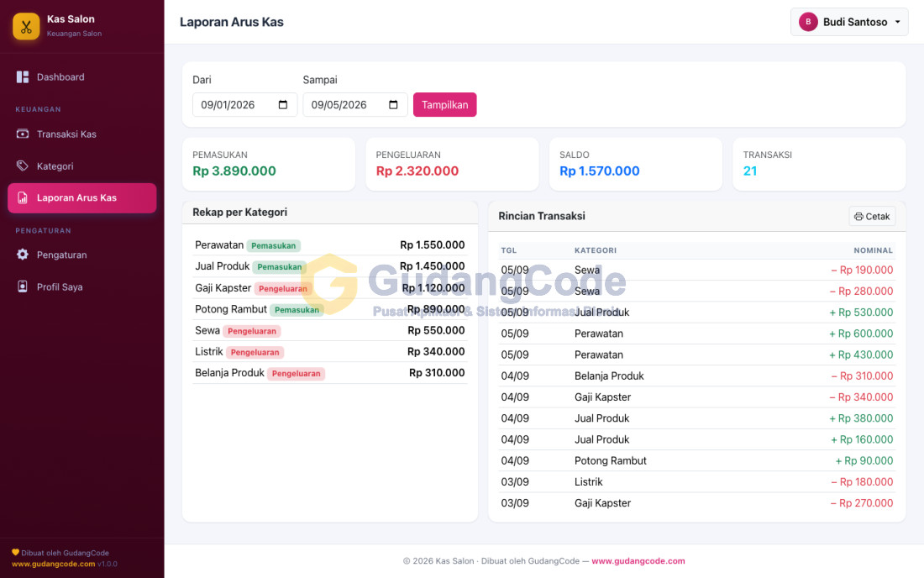Click the Sewa transaction of Rp 190.000
924x578 pixels.
click(x=697, y=270)
